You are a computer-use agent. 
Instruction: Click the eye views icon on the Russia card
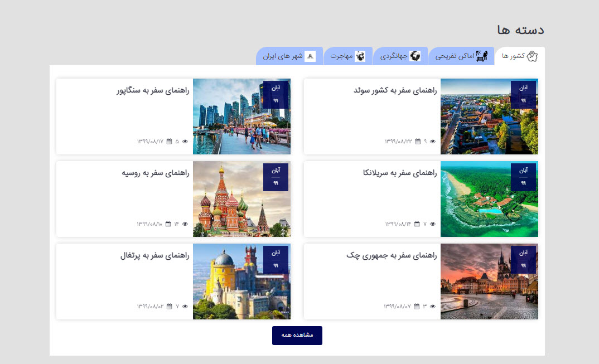click(x=185, y=224)
